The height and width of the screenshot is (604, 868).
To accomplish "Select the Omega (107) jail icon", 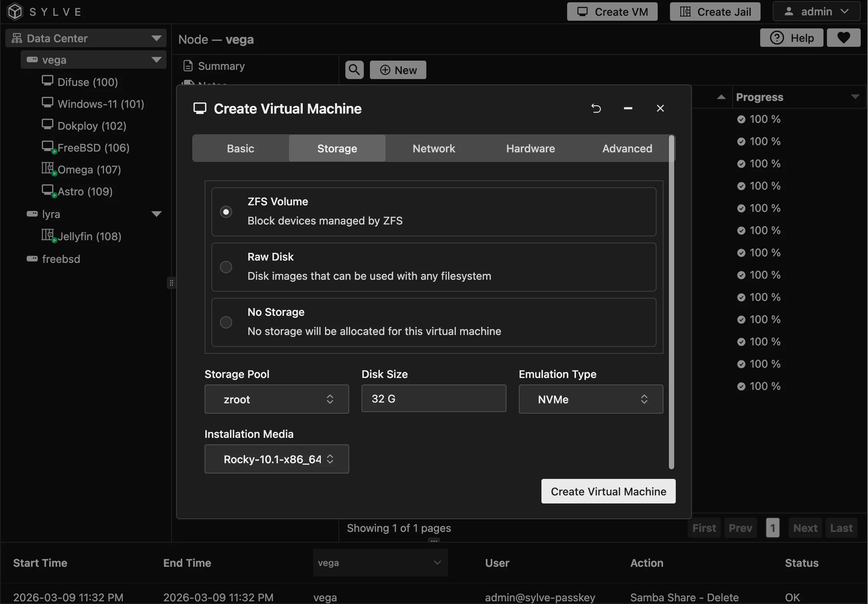I will coord(48,168).
